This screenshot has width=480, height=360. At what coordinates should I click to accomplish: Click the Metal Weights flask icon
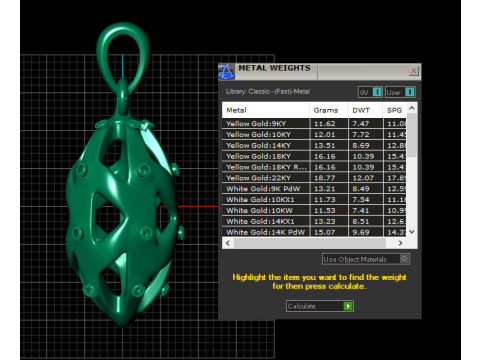(226, 71)
